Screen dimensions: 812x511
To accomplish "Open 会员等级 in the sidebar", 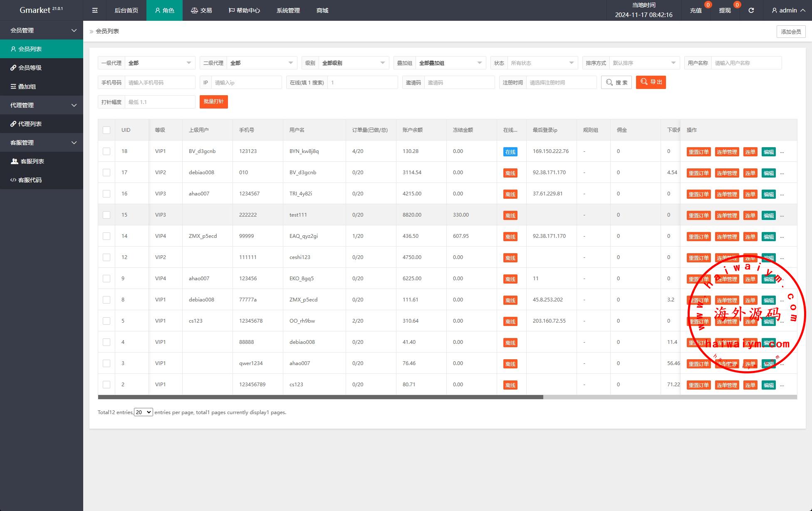I will click(x=30, y=68).
